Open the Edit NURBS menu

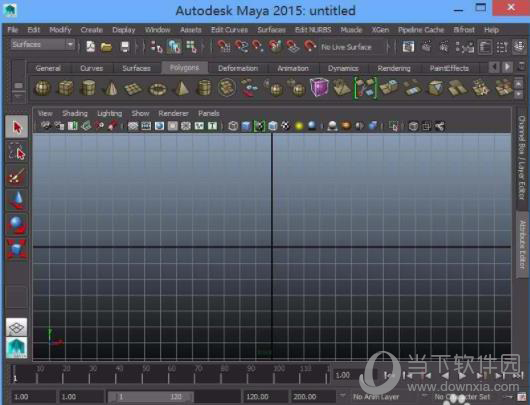tap(313, 30)
